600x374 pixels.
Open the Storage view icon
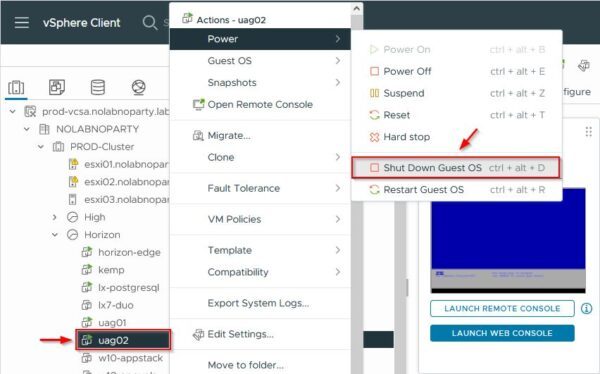(98, 87)
